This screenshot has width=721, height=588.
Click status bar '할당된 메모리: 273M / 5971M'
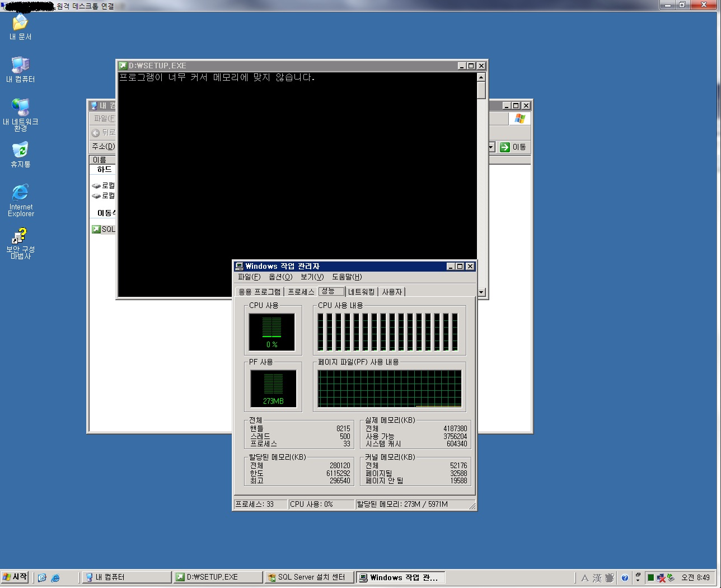(402, 504)
